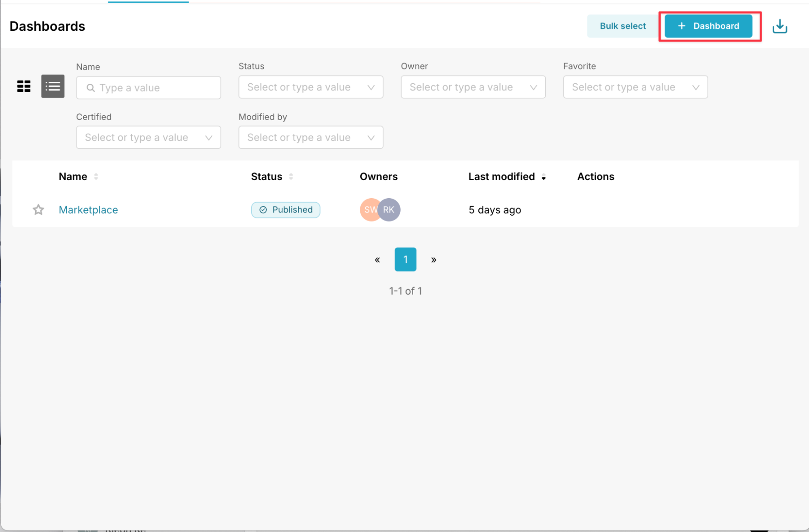Open the Certified filter dropdown
Screen dimensions: 809x532
(x=148, y=137)
